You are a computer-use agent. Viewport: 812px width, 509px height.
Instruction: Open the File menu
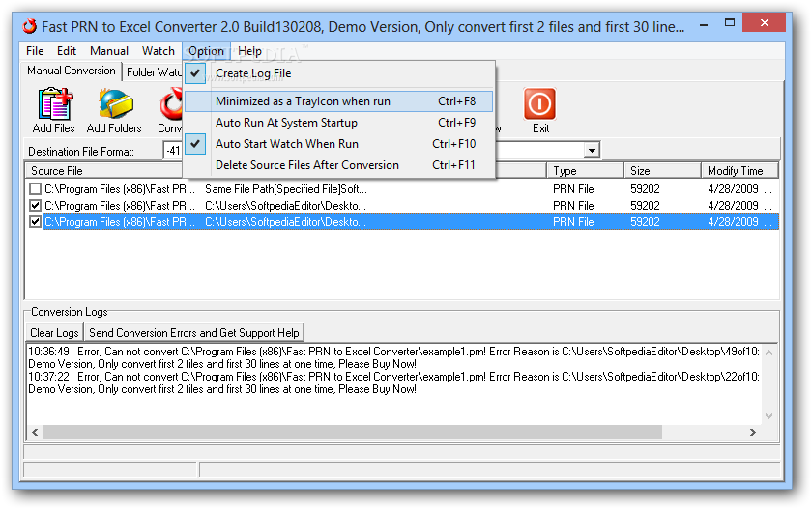(x=35, y=51)
